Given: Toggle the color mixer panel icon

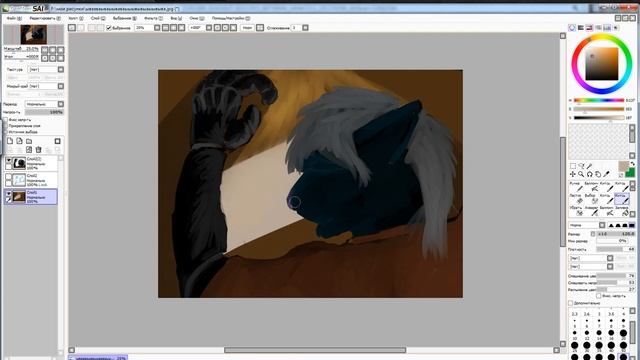Looking at the screenshot, I should click(x=598, y=28).
